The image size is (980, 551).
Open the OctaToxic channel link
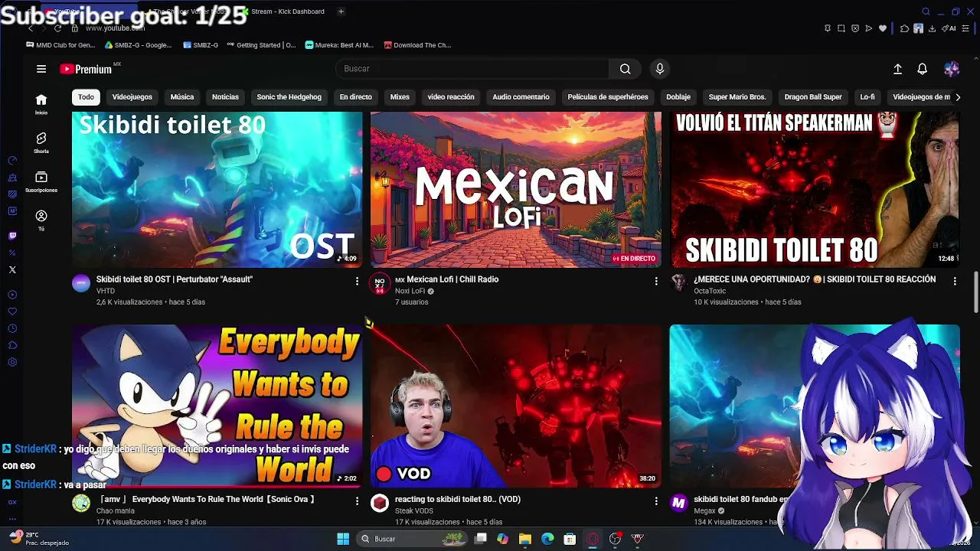710,292
